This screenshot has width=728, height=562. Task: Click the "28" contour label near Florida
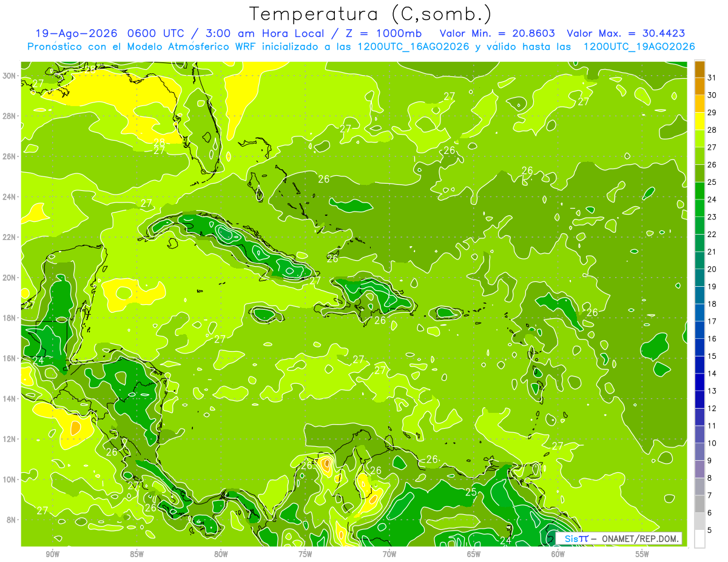159,142
